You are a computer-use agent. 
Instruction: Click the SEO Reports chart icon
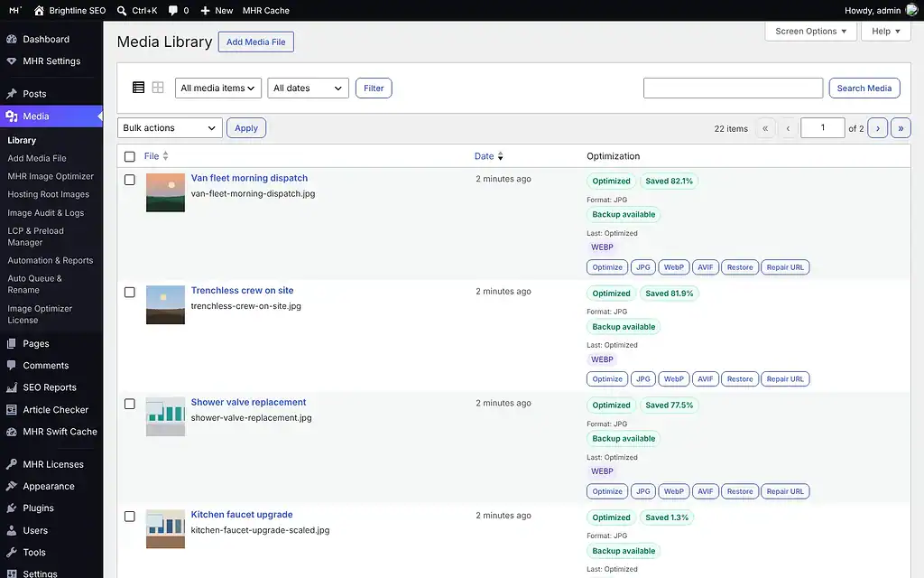tap(11, 387)
